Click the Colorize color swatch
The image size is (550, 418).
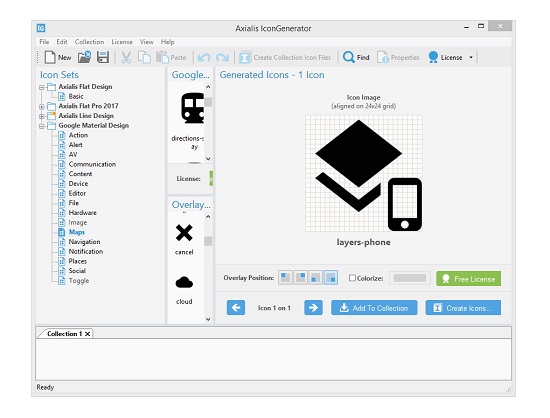pyautogui.click(x=410, y=278)
